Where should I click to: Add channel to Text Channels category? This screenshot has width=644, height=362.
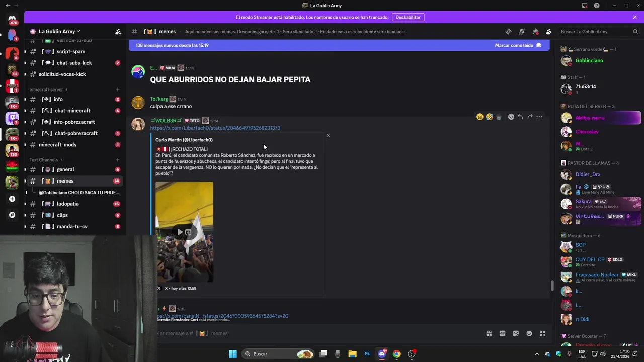pyautogui.click(x=118, y=160)
